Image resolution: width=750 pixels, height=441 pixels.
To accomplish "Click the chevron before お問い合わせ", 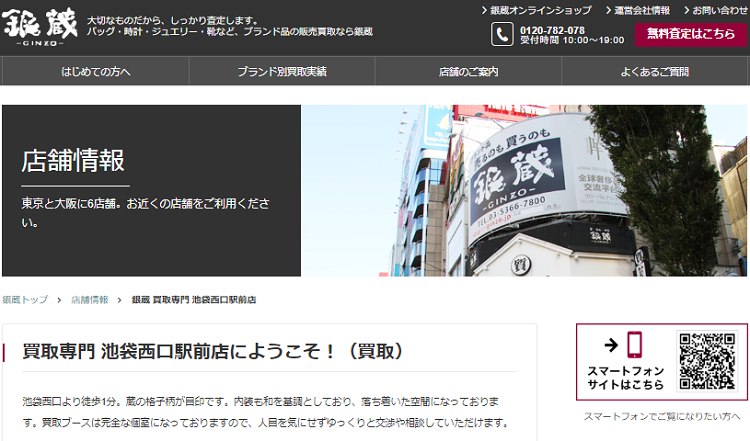I will 687,10.
